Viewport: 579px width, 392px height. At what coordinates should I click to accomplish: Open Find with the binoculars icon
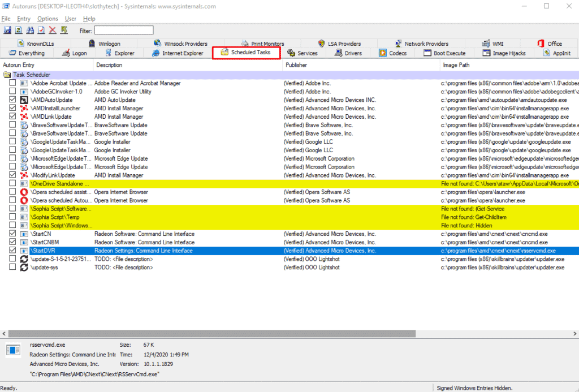point(30,30)
